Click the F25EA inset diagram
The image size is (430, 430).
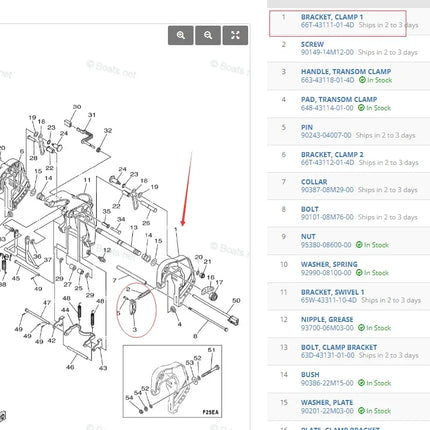point(172,381)
